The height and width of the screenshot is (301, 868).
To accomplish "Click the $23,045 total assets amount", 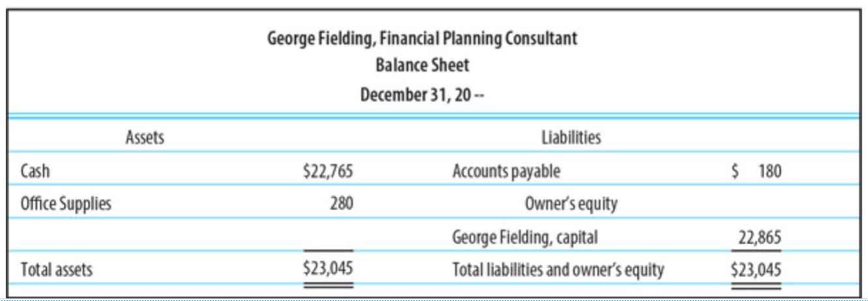I will [x=326, y=268].
